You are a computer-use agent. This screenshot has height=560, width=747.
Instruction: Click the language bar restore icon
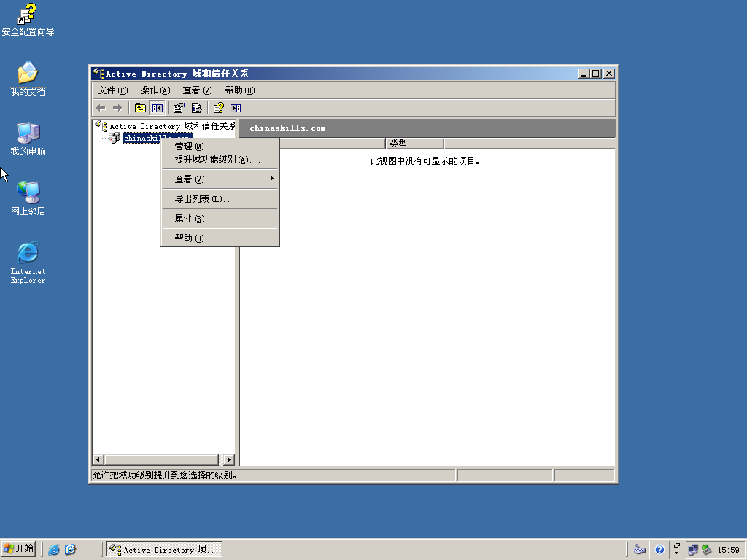(676, 545)
